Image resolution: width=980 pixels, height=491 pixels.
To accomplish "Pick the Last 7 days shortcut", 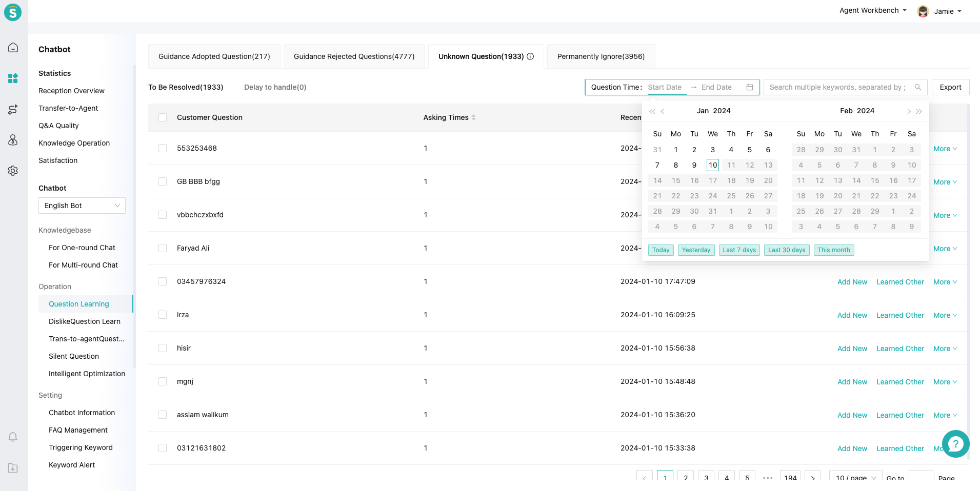I will (x=739, y=250).
